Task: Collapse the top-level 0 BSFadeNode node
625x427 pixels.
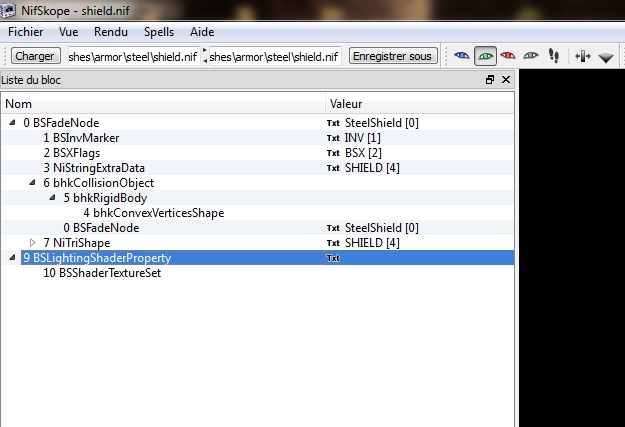Action: (x=12, y=123)
